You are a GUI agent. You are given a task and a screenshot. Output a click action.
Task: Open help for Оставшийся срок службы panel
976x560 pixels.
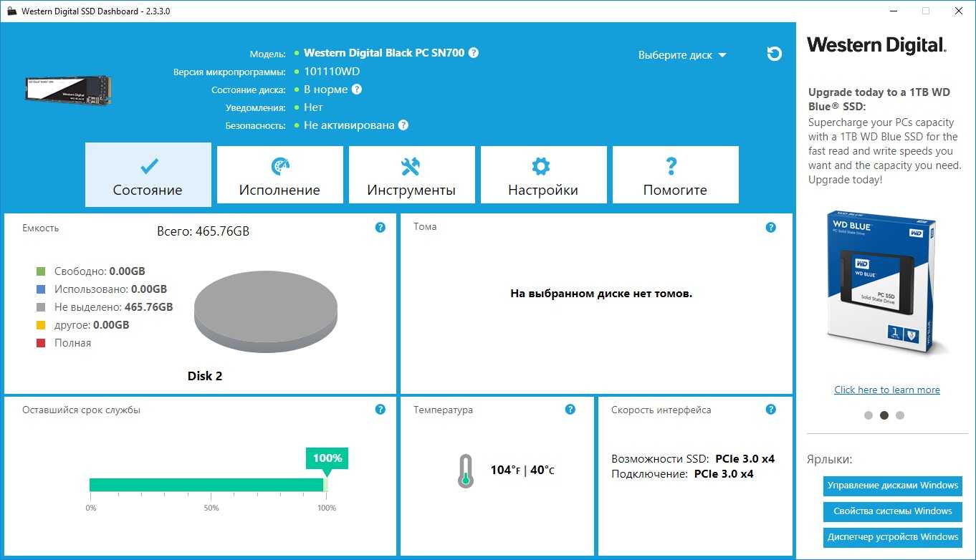[x=381, y=410]
